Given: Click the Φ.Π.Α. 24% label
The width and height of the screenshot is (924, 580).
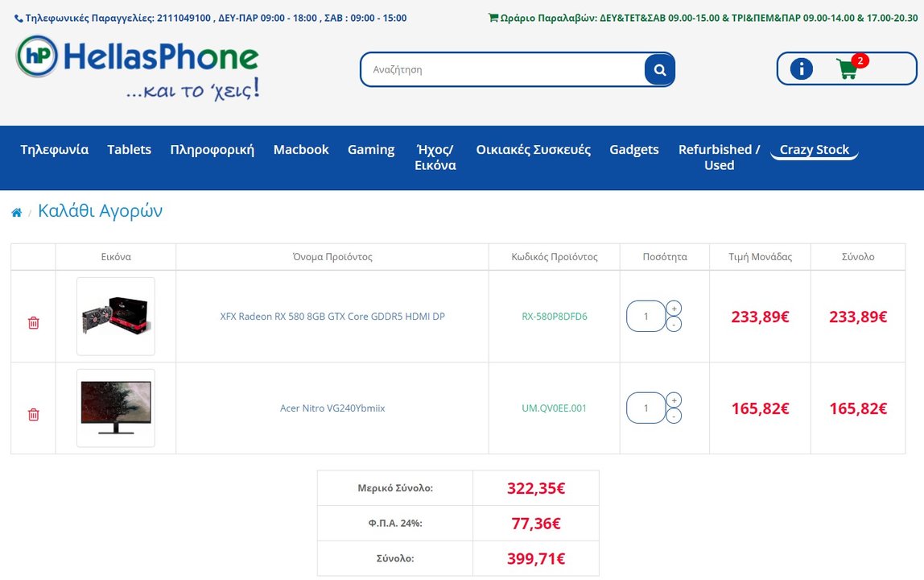Looking at the screenshot, I should [x=395, y=524].
